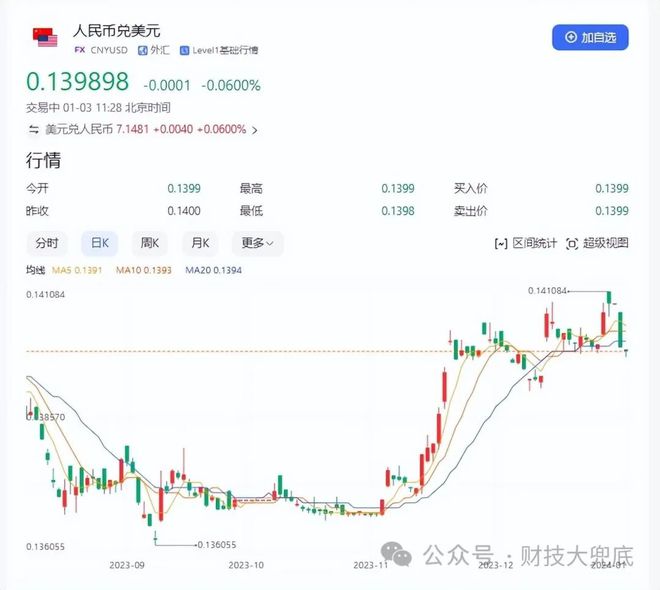Open the 美元兑人民币 7.1481 reverse quote link

click(146, 129)
